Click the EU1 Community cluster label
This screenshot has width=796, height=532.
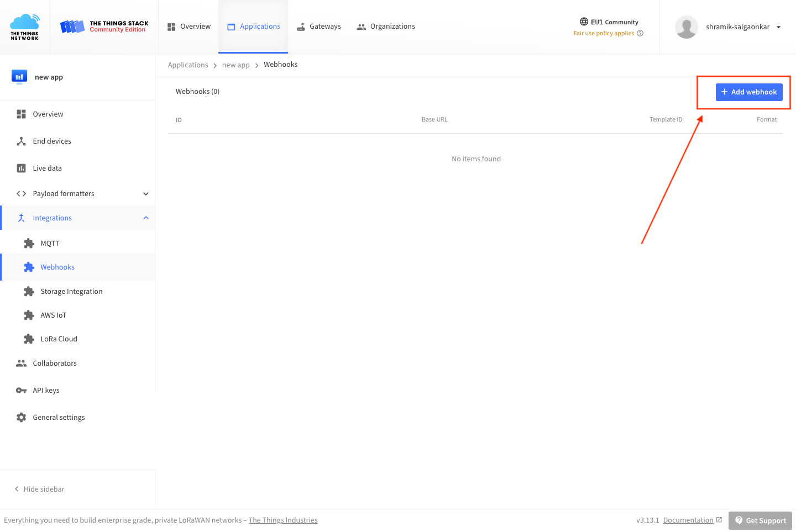click(x=614, y=22)
